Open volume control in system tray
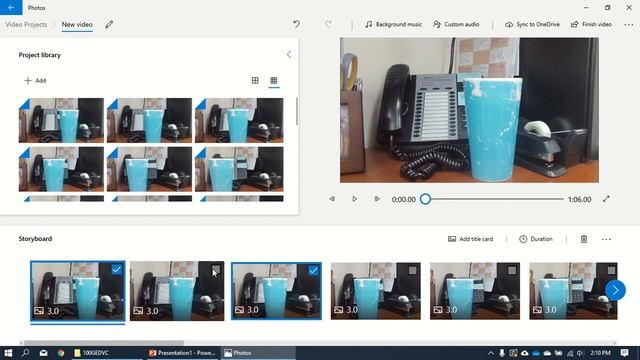Screen dimensions: 640x360 pos(580,353)
